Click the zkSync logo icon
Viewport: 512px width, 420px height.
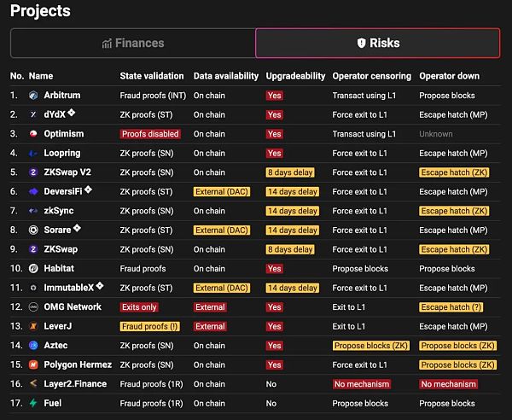[x=34, y=211]
